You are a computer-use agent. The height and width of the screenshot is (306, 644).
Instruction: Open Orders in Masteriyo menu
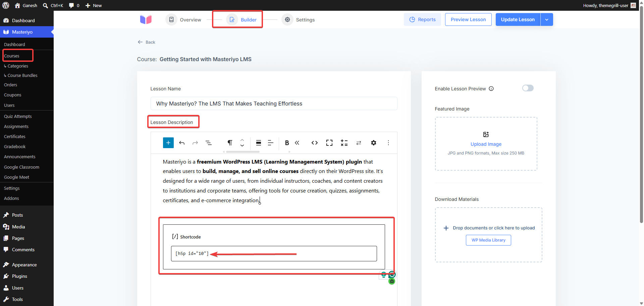tap(10, 85)
